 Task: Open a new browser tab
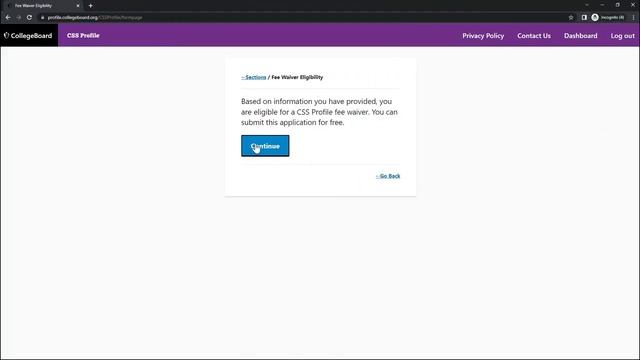click(x=91, y=6)
